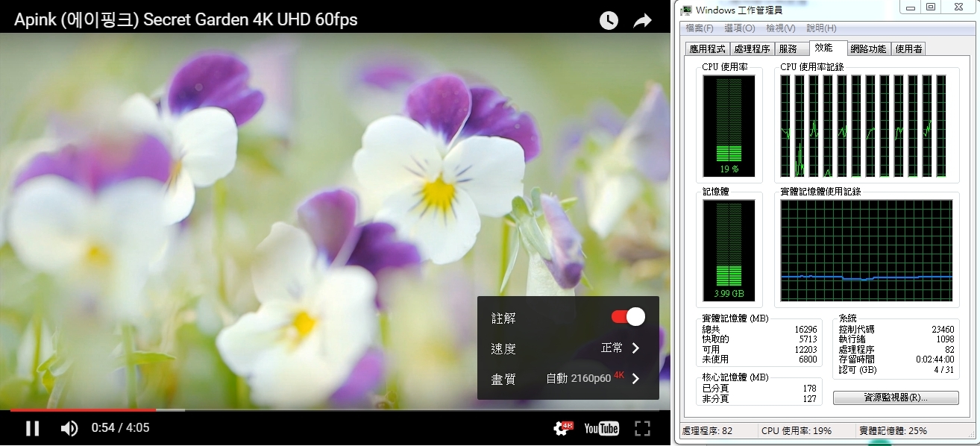The image size is (980, 446).
Task: Click the status bar CPU 使用率: 19% entry
Action: pyautogui.click(x=797, y=431)
